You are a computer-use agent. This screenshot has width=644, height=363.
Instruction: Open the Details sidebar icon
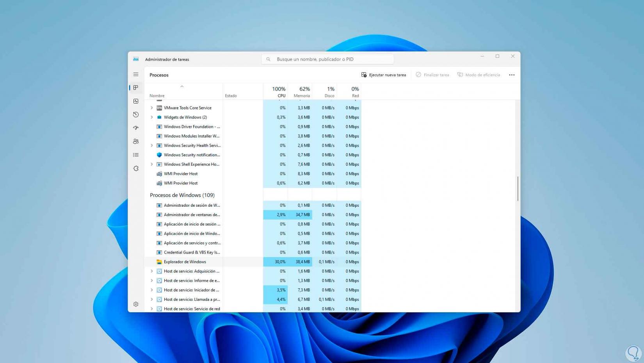136,155
